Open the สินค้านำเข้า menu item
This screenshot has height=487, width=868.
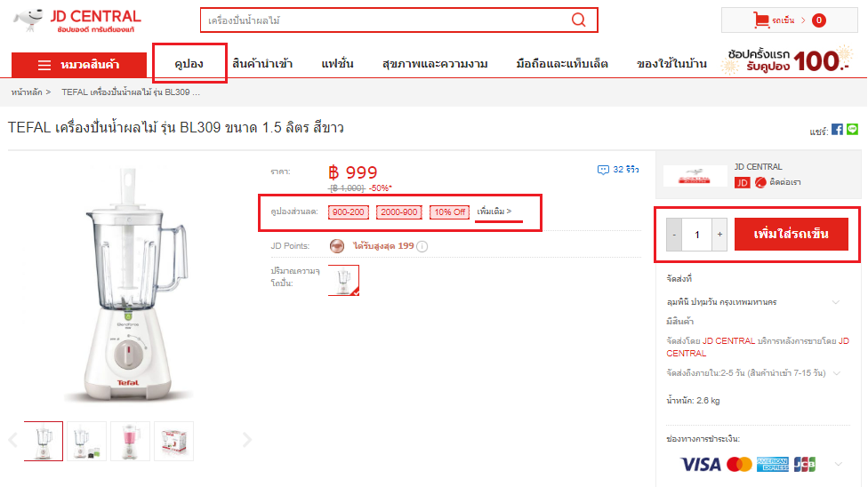click(262, 64)
